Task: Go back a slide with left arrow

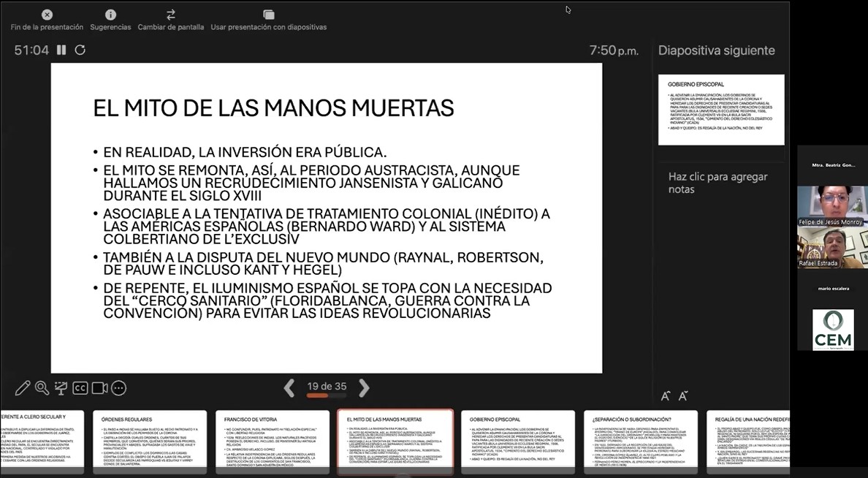Action: [x=289, y=388]
